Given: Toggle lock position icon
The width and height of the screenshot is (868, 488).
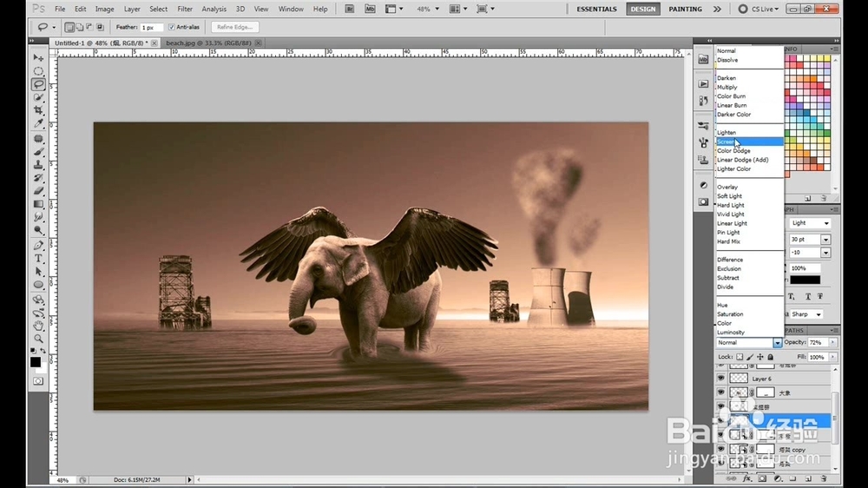Looking at the screenshot, I should [x=760, y=357].
